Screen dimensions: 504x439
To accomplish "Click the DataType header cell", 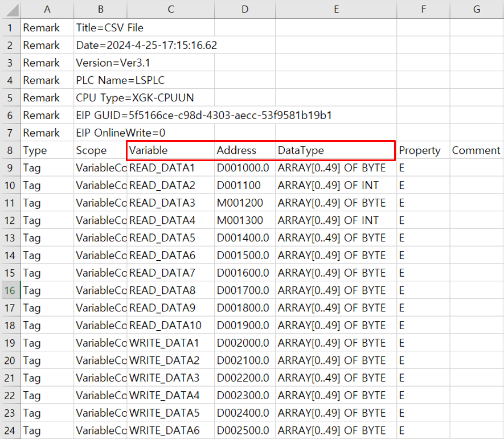I will click(336, 150).
